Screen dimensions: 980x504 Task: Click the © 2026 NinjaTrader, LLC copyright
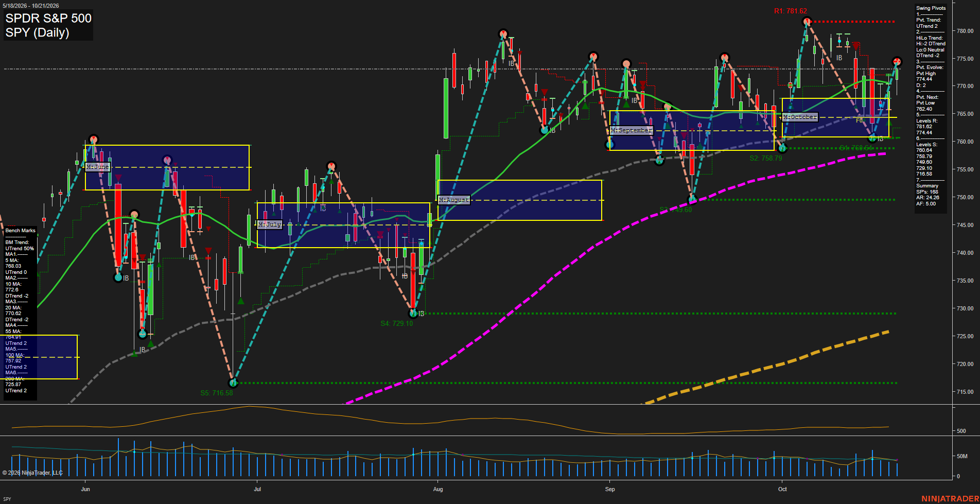click(x=32, y=473)
